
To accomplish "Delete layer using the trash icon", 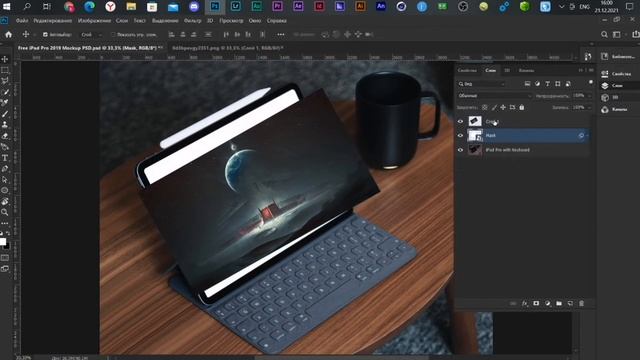I will [582, 304].
